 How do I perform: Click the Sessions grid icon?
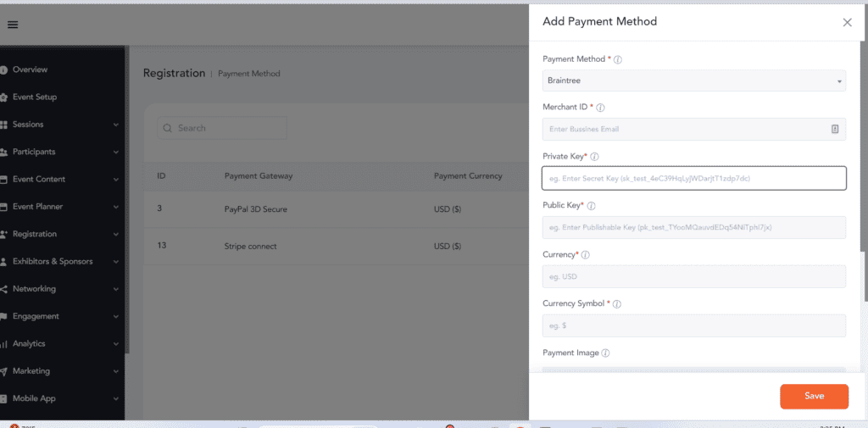click(3, 125)
